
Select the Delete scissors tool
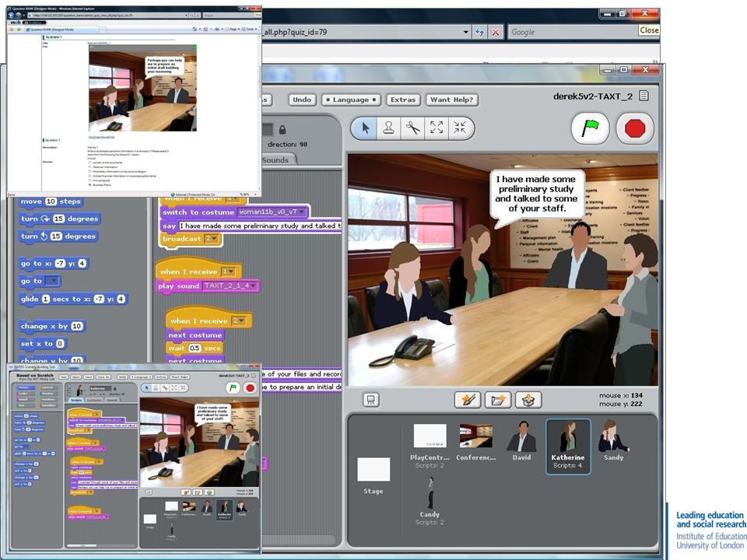coord(412,128)
